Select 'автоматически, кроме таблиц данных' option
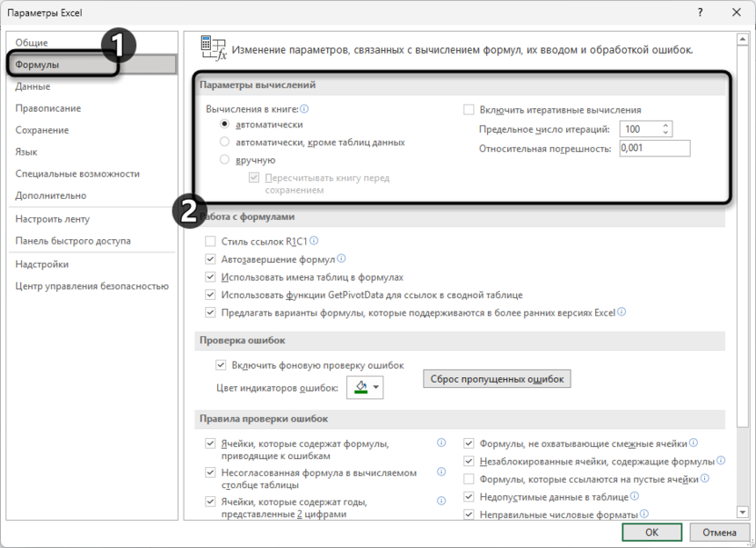 click(224, 142)
